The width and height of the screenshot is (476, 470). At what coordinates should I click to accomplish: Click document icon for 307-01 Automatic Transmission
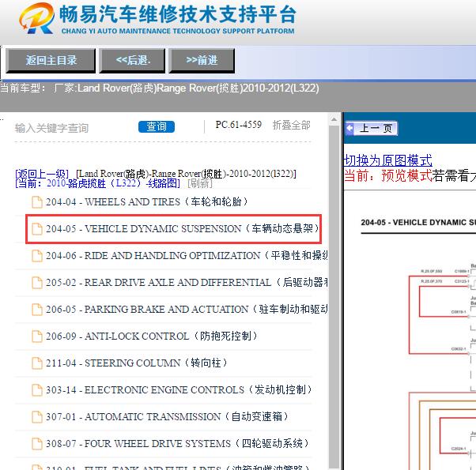pos(37,417)
